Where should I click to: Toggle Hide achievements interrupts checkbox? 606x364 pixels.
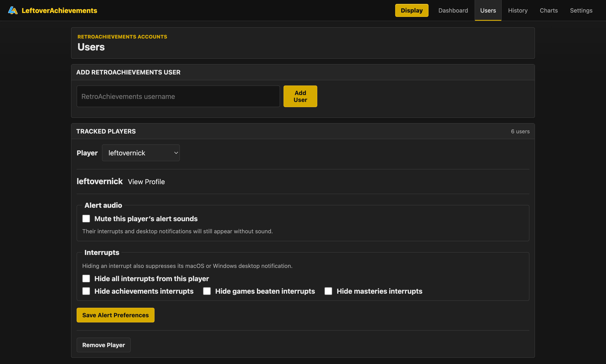point(86,291)
